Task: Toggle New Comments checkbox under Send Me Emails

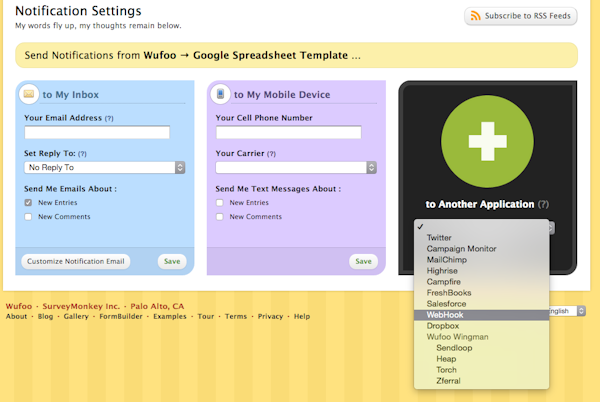Action: (x=28, y=217)
